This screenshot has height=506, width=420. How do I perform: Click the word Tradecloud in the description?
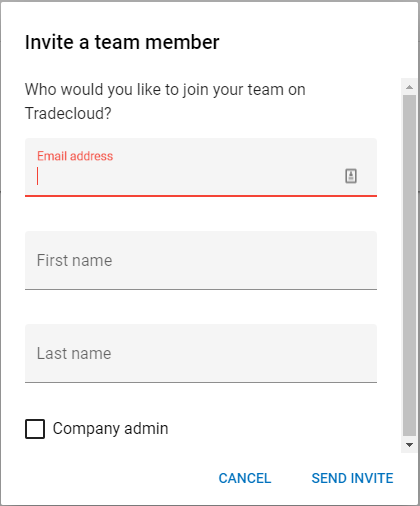(65, 113)
